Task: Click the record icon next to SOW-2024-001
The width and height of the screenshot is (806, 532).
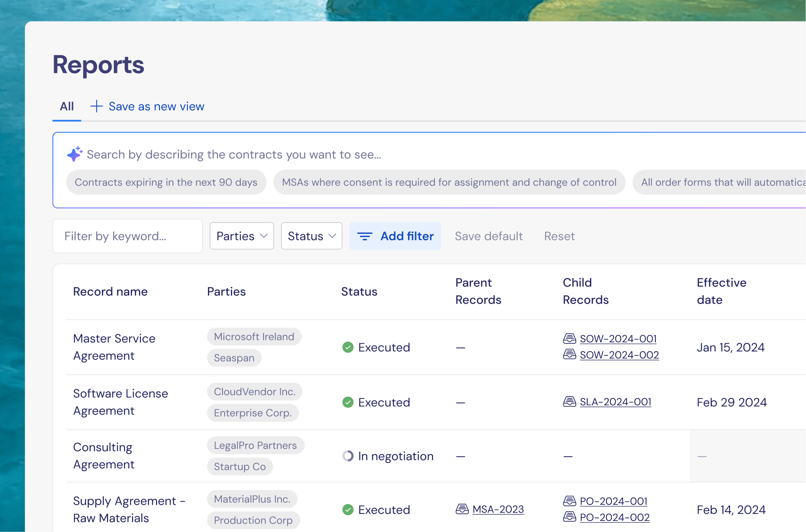Action: click(x=569, y=338)
